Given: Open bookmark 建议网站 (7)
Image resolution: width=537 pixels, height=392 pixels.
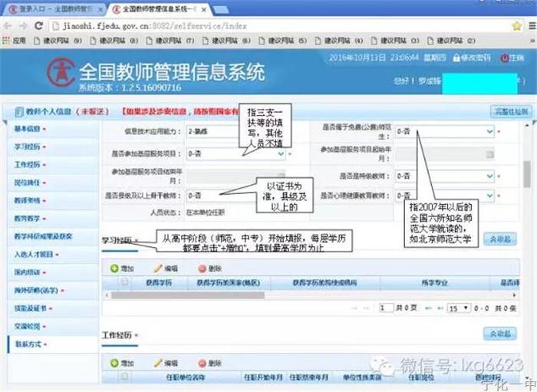Looking at the screenshot, I should (170, 41).
